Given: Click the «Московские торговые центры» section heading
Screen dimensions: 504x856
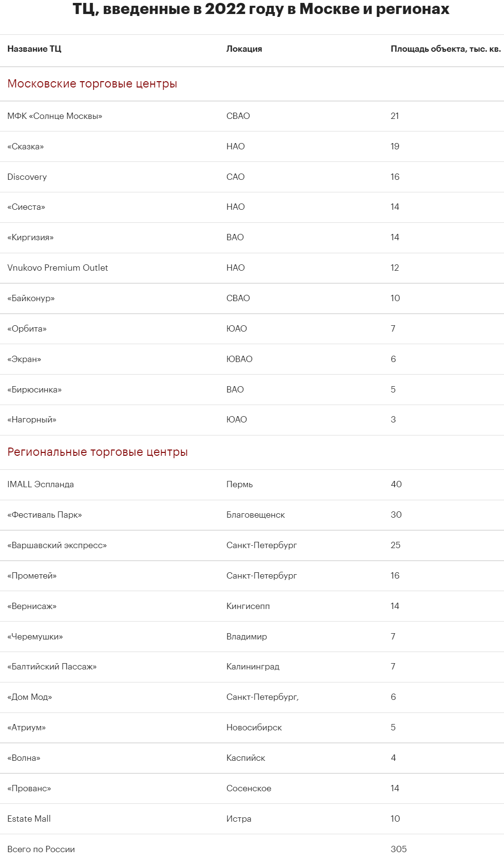Looking at the screenshot, I should click(92, 84).
